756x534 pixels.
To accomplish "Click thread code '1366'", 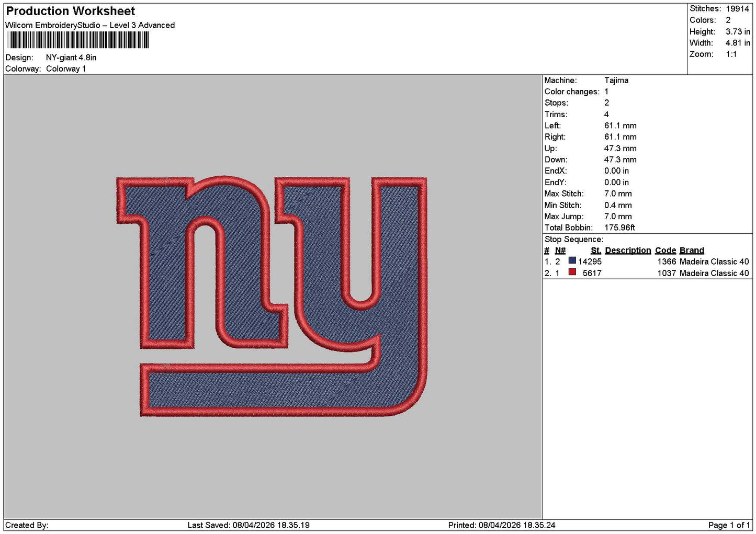I will (667, 262).
